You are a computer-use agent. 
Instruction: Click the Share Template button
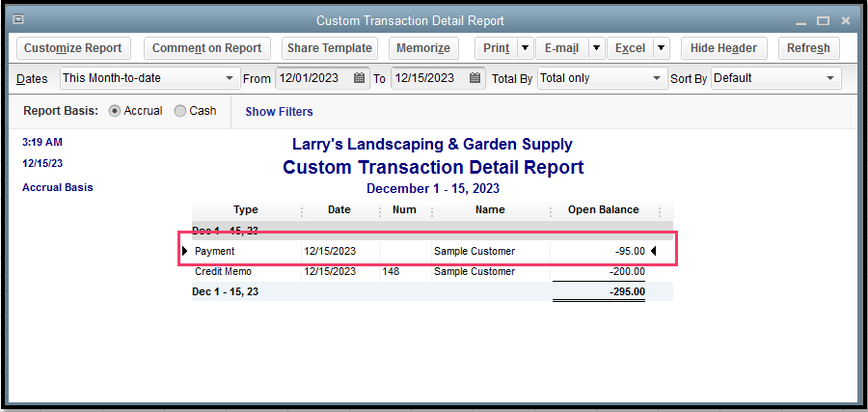tap(330, 48)
